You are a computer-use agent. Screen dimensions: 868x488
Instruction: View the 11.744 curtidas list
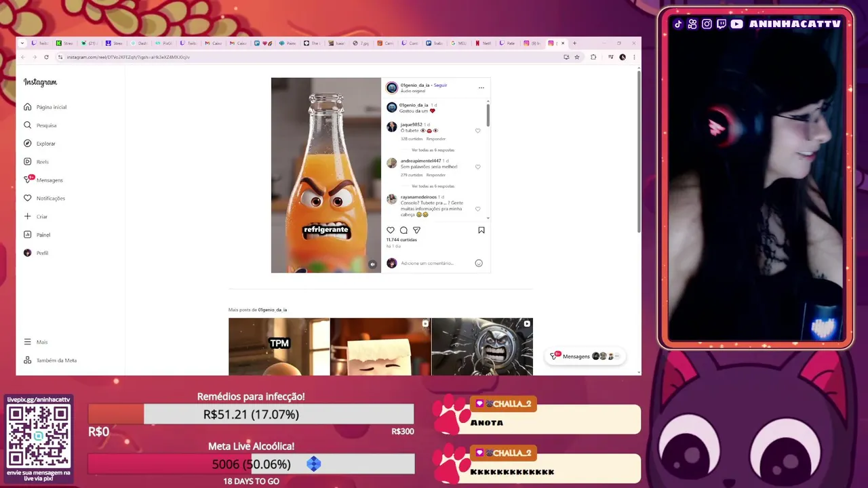pos(401,240)
